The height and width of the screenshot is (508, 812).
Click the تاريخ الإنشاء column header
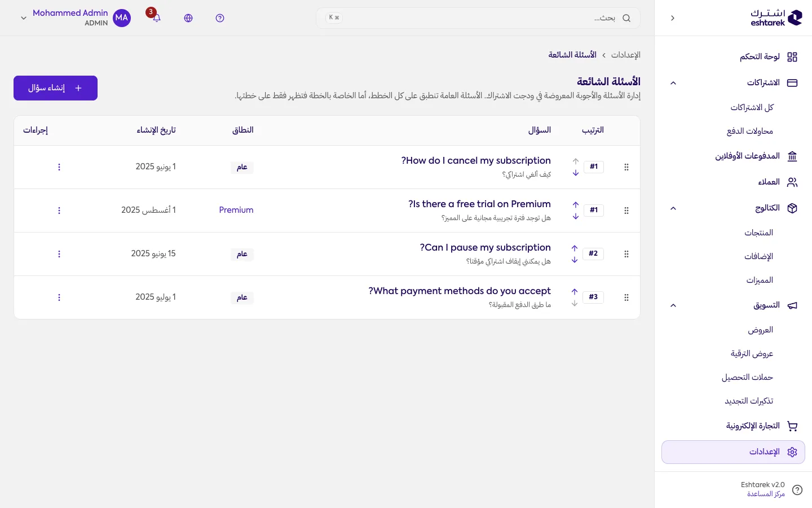pyautogui.click(x=156, y=130)
